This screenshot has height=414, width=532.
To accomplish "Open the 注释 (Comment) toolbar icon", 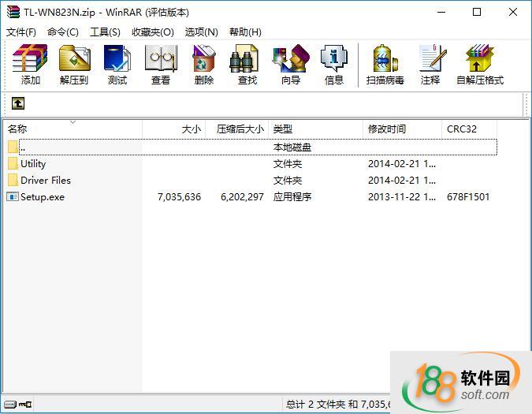I will point(430,65).
